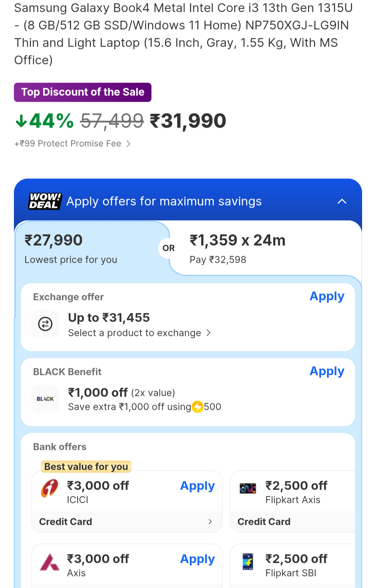
Task: Expand Credit Card details under ICICI offer
Action: click(127, 521)
